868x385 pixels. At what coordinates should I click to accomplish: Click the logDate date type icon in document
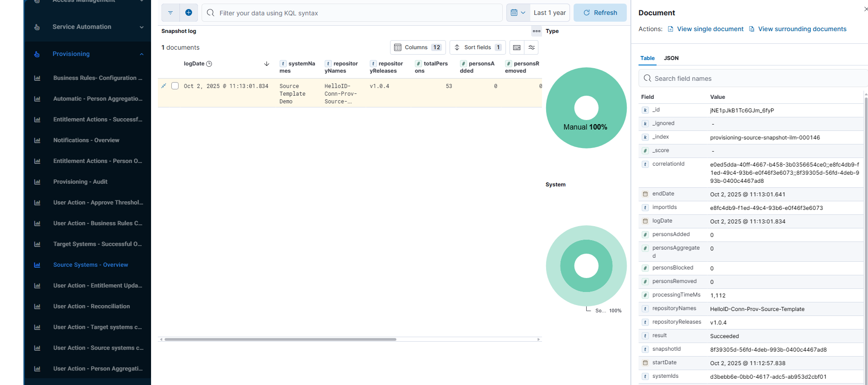pos(645,221)
